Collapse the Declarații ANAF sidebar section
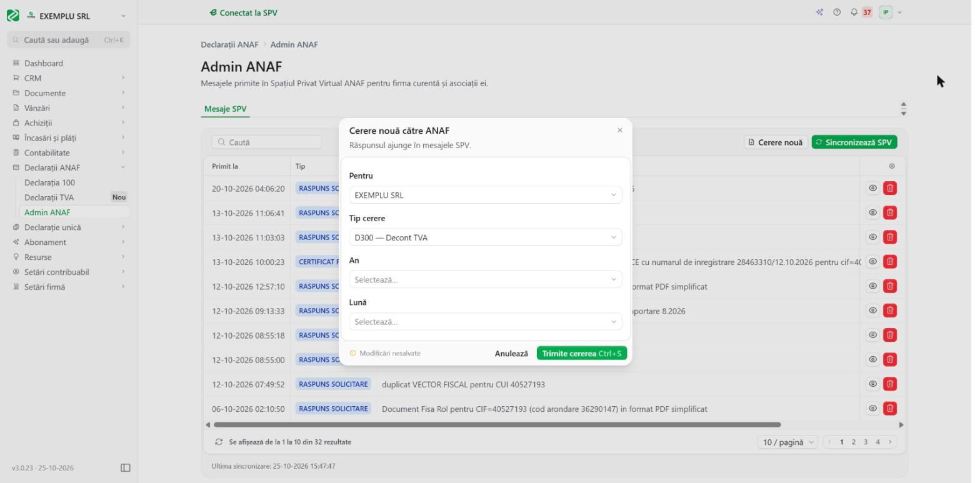 coord(69,167)
